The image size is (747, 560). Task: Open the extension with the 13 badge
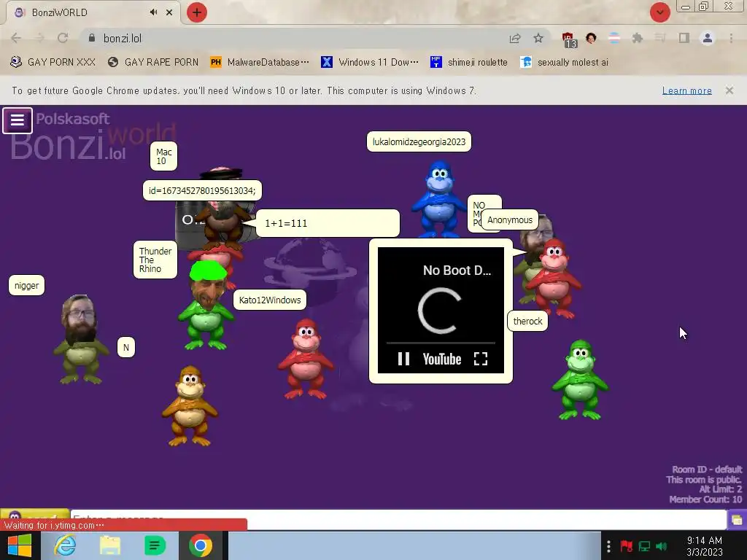click(x=568, y=39)
